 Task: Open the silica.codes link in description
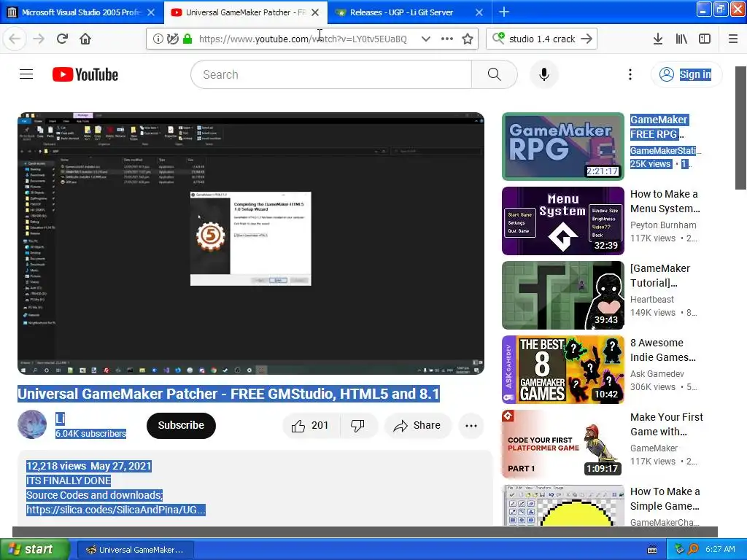pos(116,510)
